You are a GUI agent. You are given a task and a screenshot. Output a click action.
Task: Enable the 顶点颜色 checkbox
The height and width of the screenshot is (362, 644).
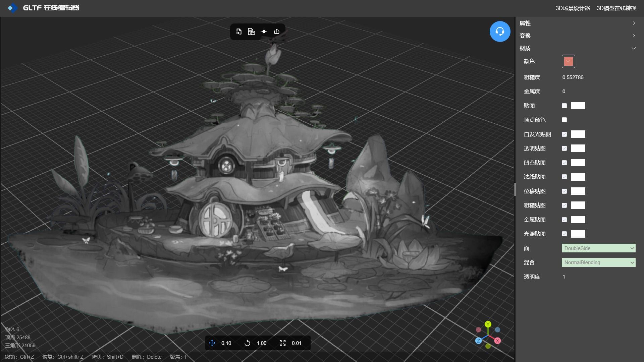564,120
